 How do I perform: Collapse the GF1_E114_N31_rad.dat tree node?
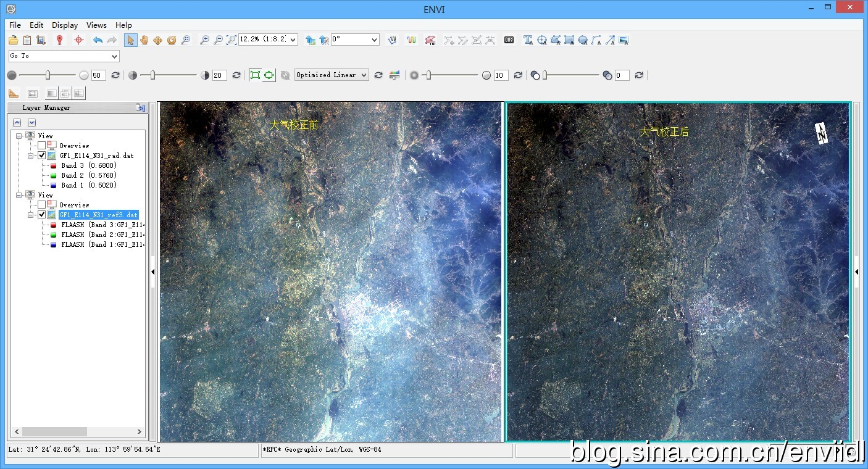(31, 156)
